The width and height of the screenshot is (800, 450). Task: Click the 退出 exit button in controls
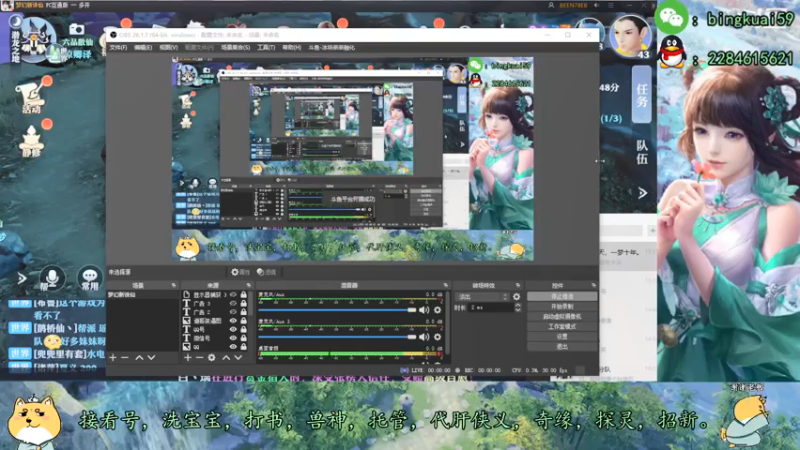pyautogui.click(x=562, y=346)
